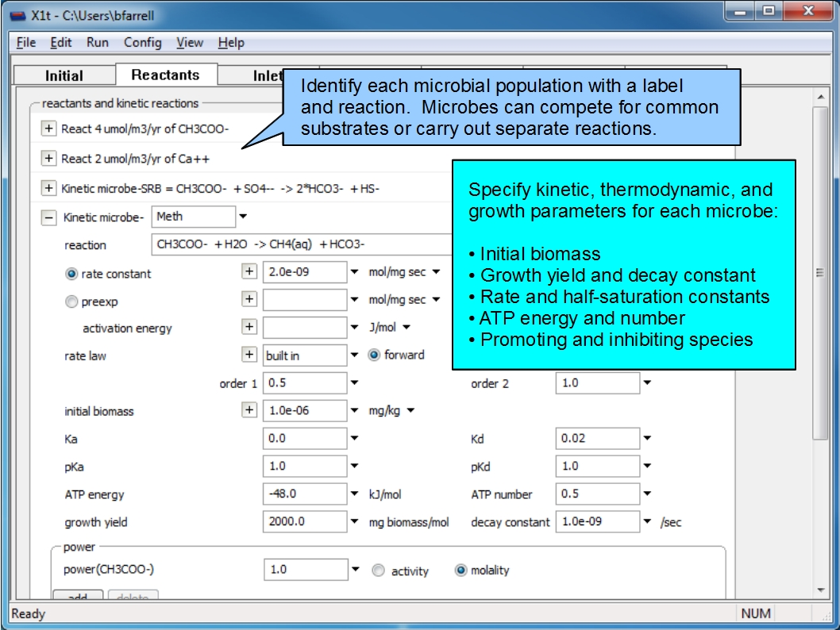Open the rate constant value arrow menu
The width and height of the screenshot is (840, 630).
coord(355,272)
